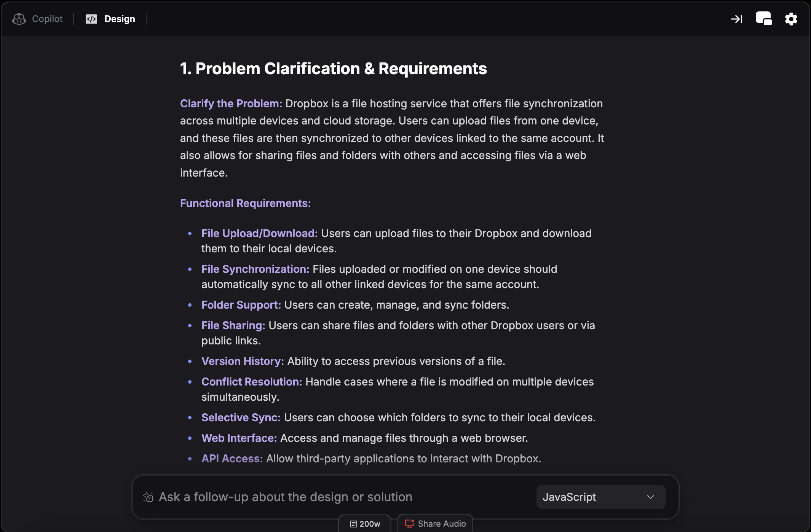Toggle the 200w response length setting
The image size is (811, 532).
365,524
